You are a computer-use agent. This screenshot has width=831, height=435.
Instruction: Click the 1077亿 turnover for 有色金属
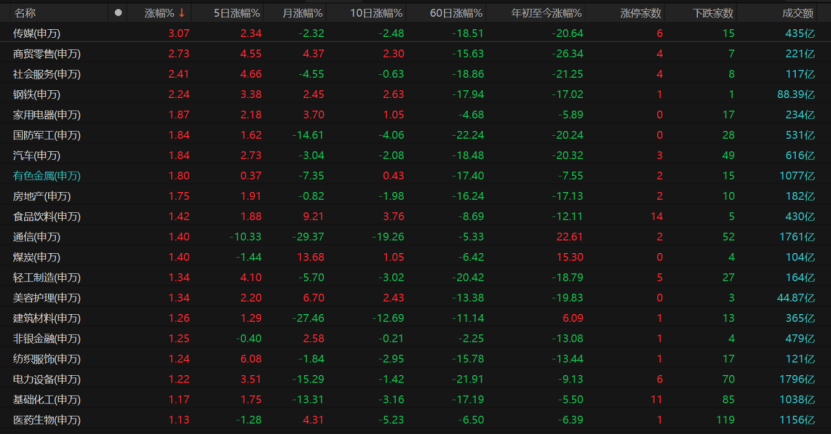coord(797,176)
